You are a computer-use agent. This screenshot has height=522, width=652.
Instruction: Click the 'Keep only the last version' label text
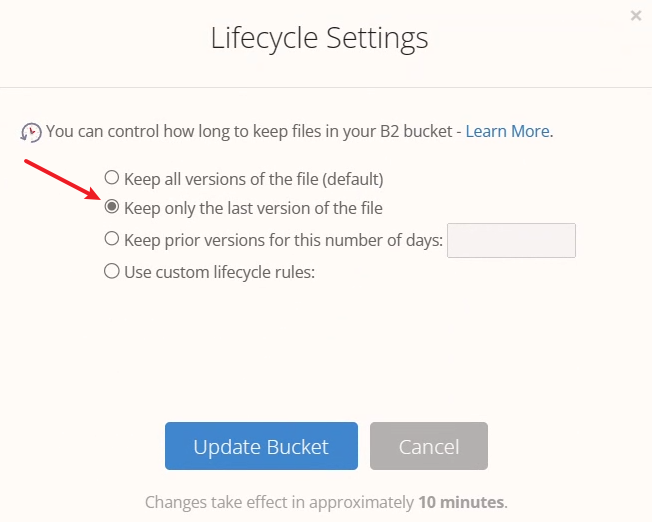252,209
